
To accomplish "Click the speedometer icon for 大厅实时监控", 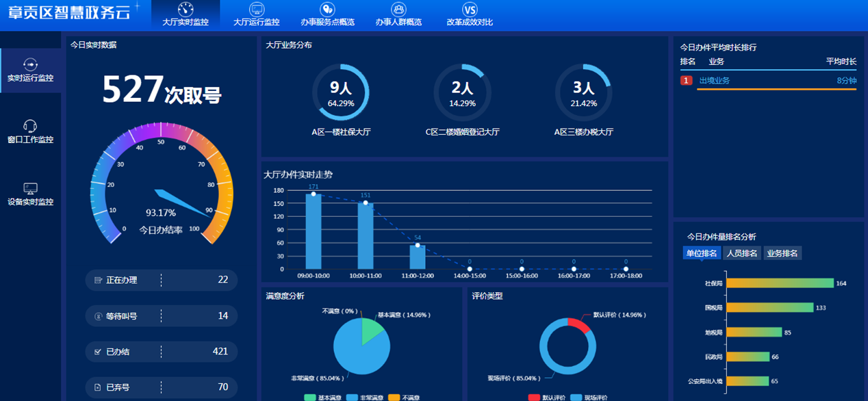I will [x=185, y=9].
